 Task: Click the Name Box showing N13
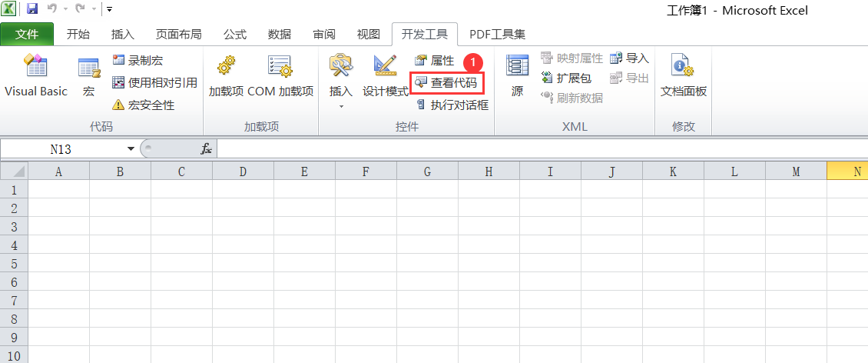[x=61, y=149]
